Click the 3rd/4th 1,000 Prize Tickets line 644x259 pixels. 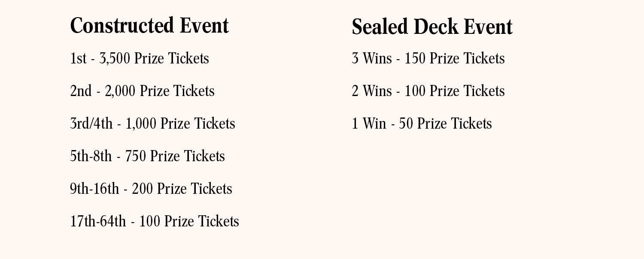pos(152,123)
